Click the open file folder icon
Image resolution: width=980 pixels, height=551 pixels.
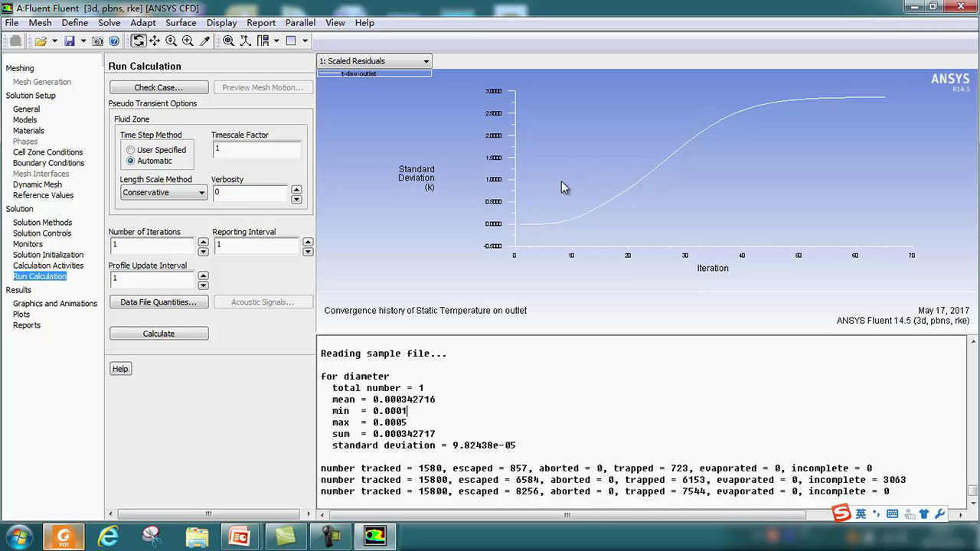click(x=41, y=41)
